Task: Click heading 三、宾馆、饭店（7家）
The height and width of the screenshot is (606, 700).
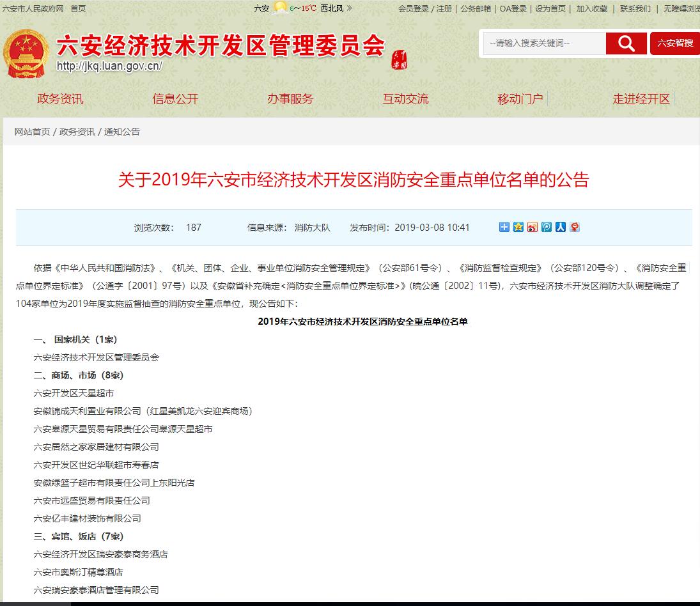Action: (x=79, y=536)
